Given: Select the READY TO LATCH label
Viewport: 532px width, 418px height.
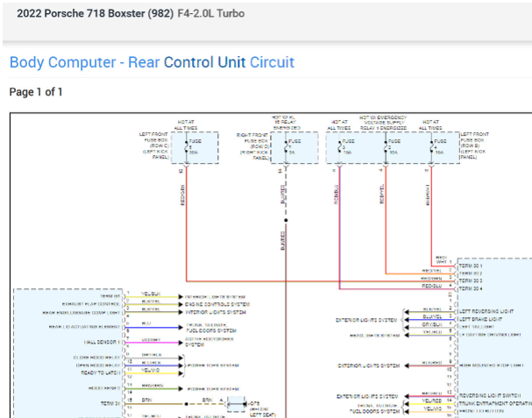Looking at the screenshot, I should pyautogui.click(x=101, y=372).
